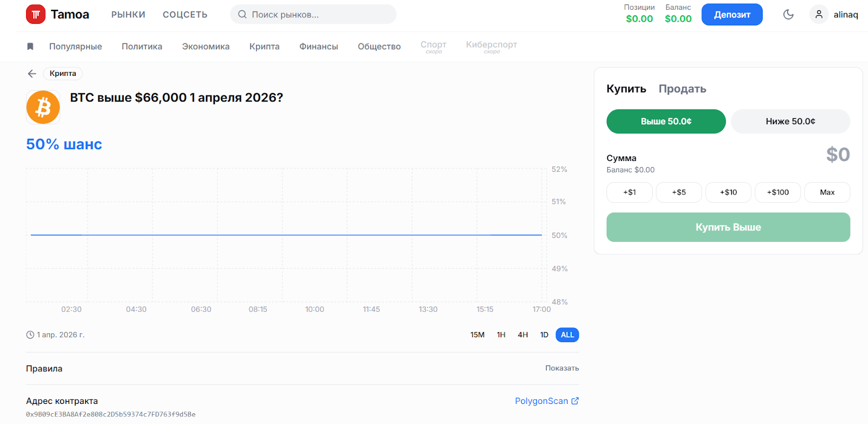868x424 pixels.
Task: Switch to the Продать tab
Action: pyautogui.click(x=682, y=89)
